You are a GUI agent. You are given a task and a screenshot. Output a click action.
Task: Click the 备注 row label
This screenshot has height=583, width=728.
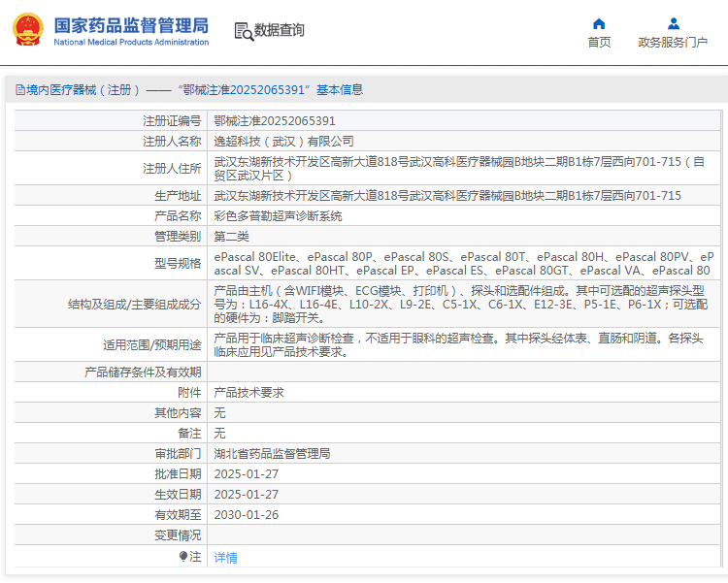(189, 434)
